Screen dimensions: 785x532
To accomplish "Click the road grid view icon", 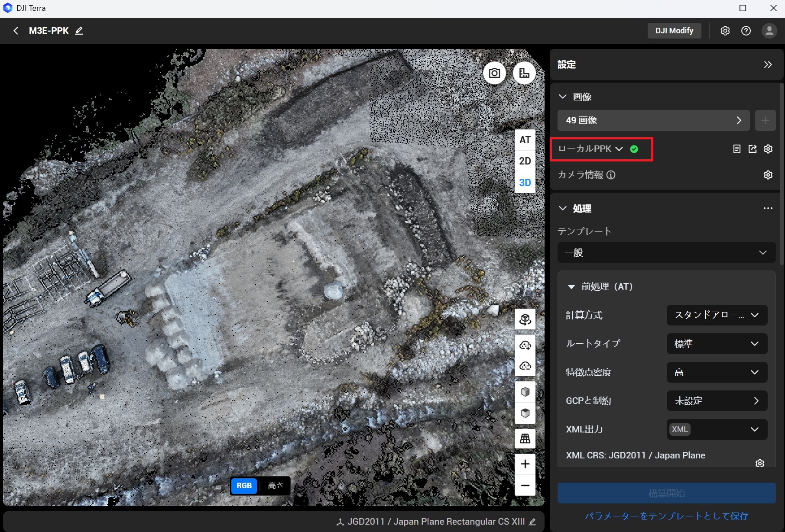I will (x=525, y=438).
